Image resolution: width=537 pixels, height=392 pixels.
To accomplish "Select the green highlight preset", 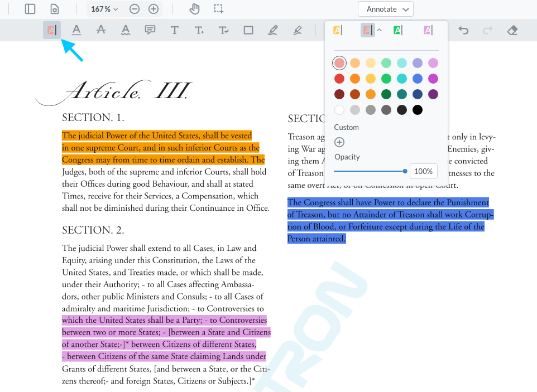I will pos(397,30).
